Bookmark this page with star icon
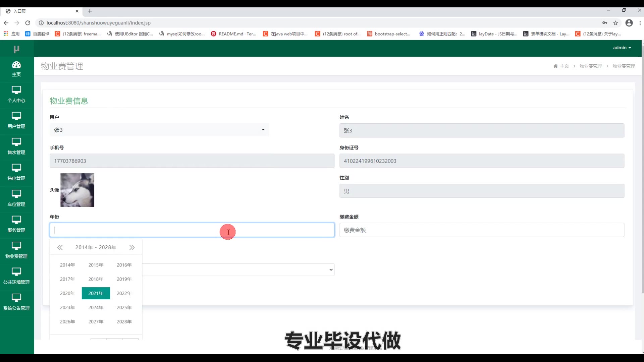 pos(615,23)
